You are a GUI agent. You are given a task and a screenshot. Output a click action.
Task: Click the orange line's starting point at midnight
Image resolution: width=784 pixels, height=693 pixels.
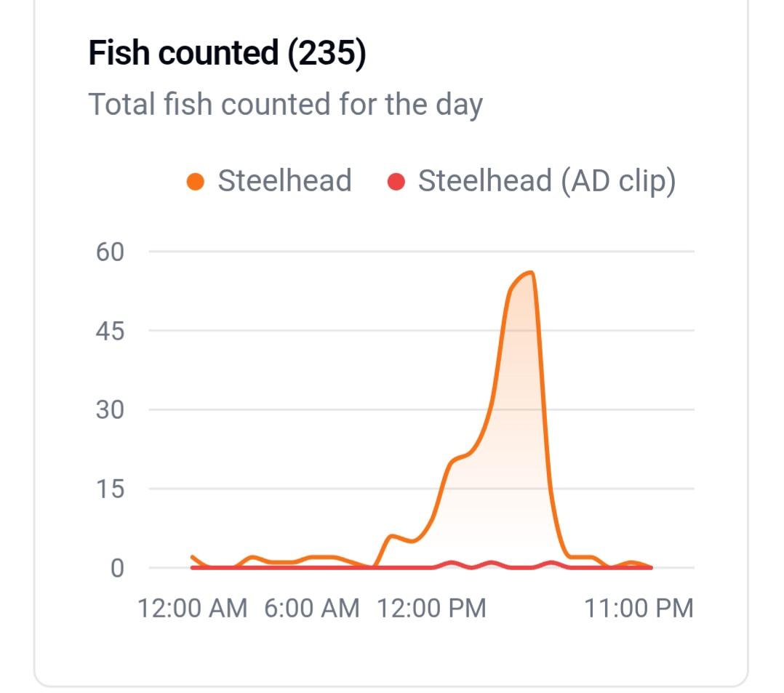click(x=193, y=557)
